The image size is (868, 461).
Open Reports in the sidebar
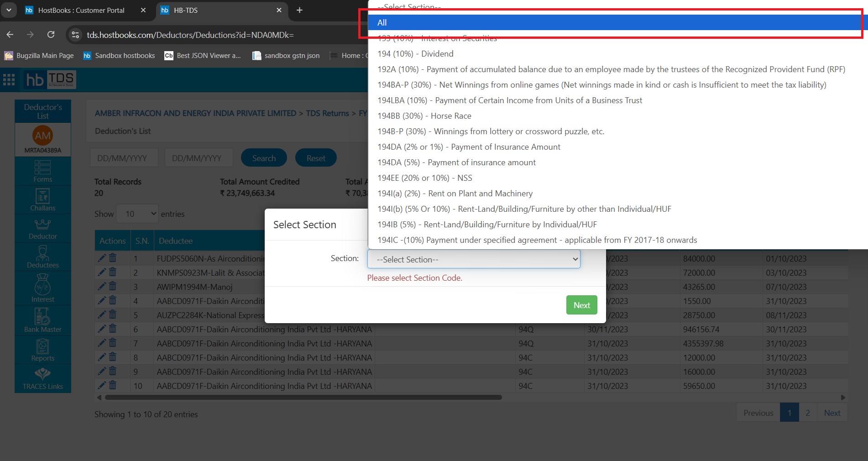pos(42,350)
